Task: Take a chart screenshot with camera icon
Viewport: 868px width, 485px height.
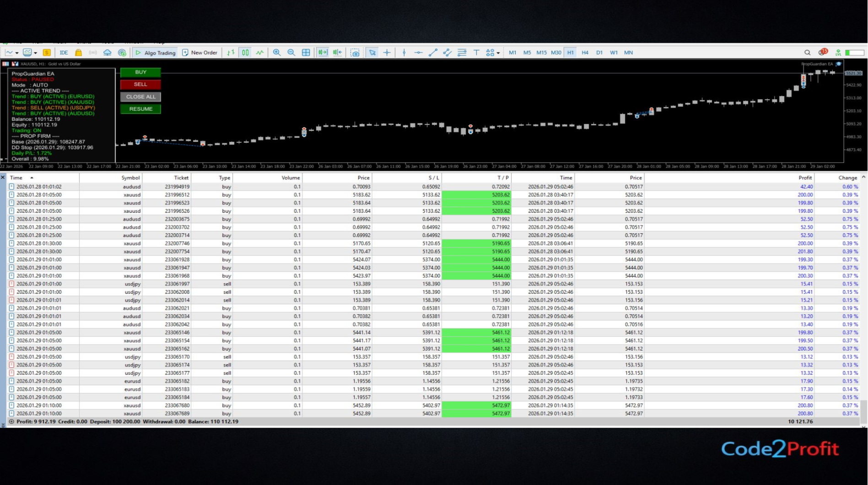Action: tap(355, 53)
